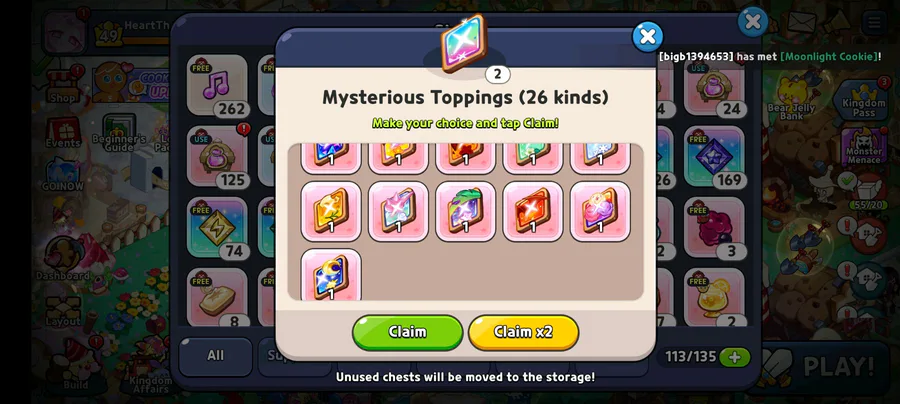
Task: Select the pink and purple candy topping tile
Action: 600,211
